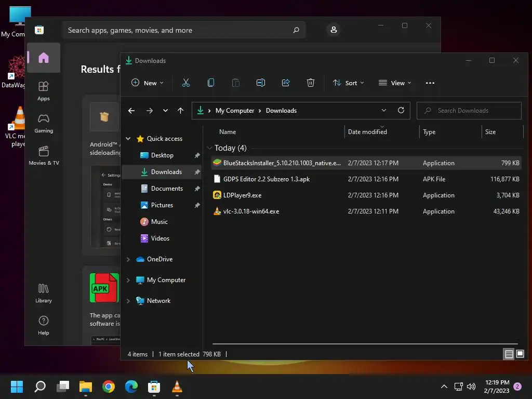Click the APK app thumbnail in Store results
This screenshot has height=399, width=532.
(x=104, y=288)
